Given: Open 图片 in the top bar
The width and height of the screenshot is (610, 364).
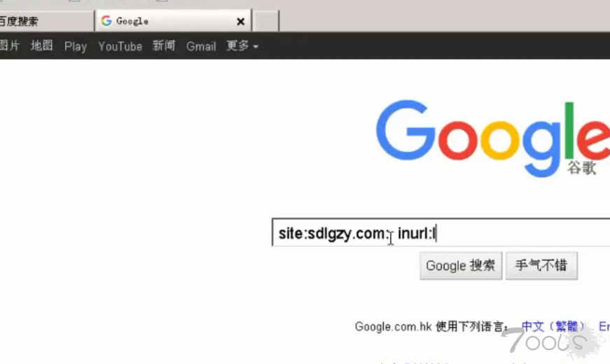Looking at the screenshot, I should (9, 46).
